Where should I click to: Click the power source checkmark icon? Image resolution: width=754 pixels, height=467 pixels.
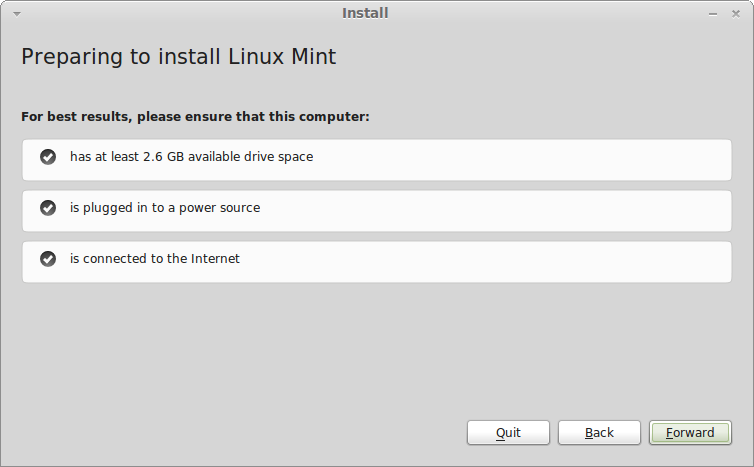click(48, 208)
